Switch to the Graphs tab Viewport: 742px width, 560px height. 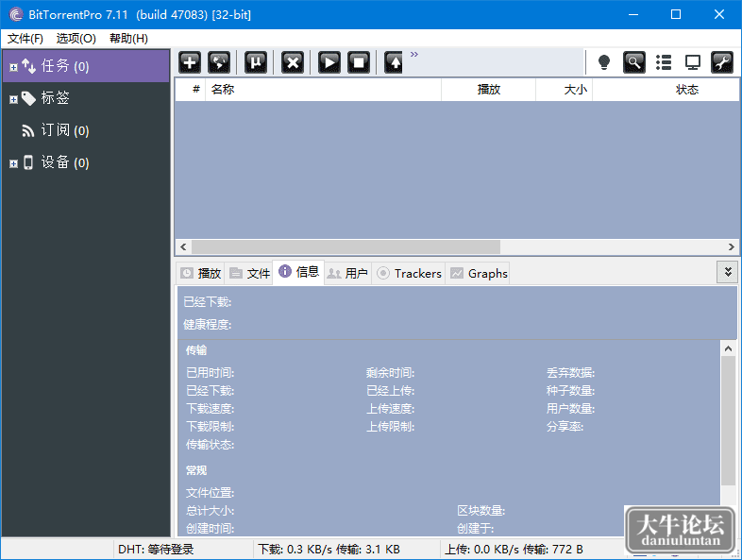(478, 273)
